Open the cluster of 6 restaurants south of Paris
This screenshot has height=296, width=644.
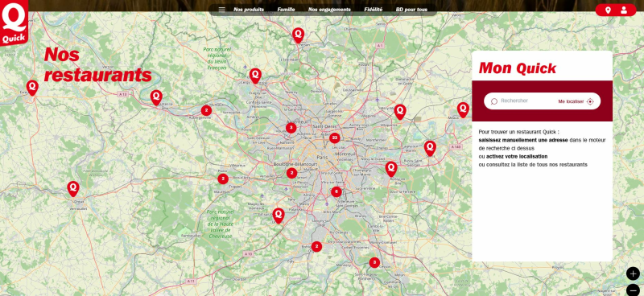336,191
